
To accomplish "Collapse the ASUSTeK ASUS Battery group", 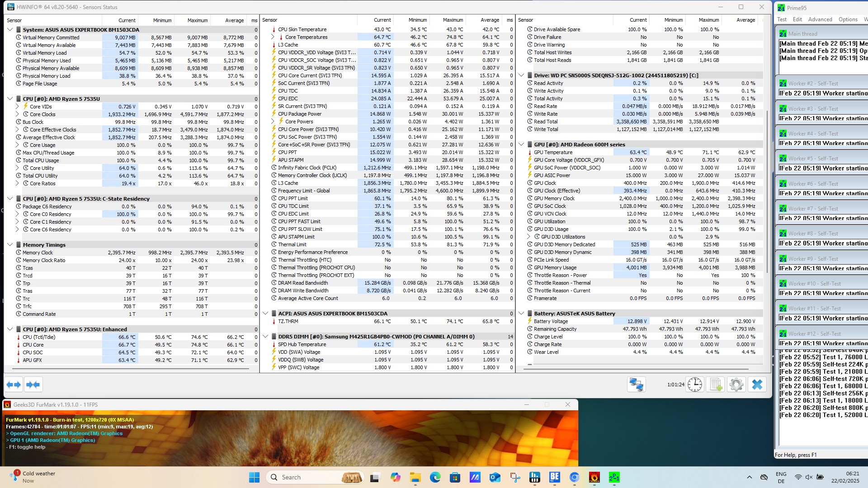I will pyautogui.click(x=521, y=314).
